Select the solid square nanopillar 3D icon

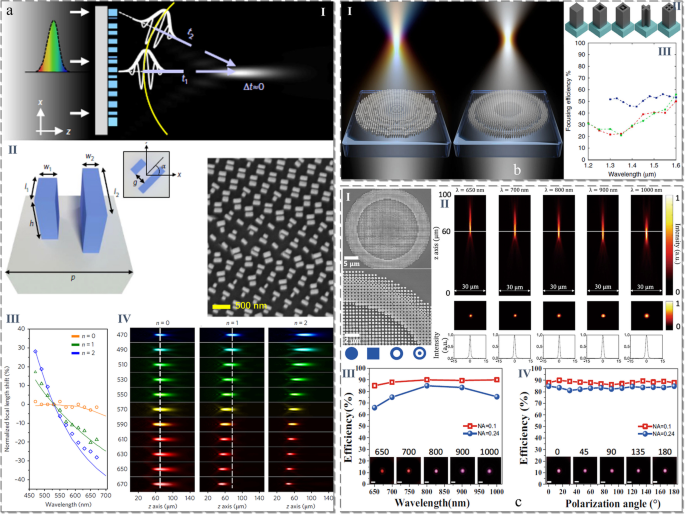[576, 20]
